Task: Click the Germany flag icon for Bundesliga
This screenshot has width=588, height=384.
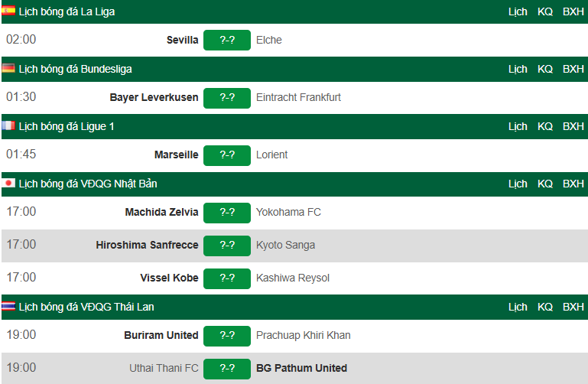Action: [x=8, y=69]
